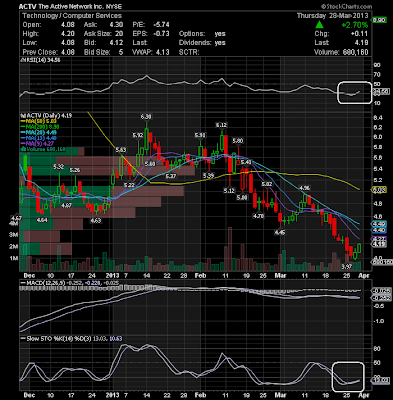393x400 pixels.
Task: Click the 2013 label on the price chart date axis
Action: [112, 276]
